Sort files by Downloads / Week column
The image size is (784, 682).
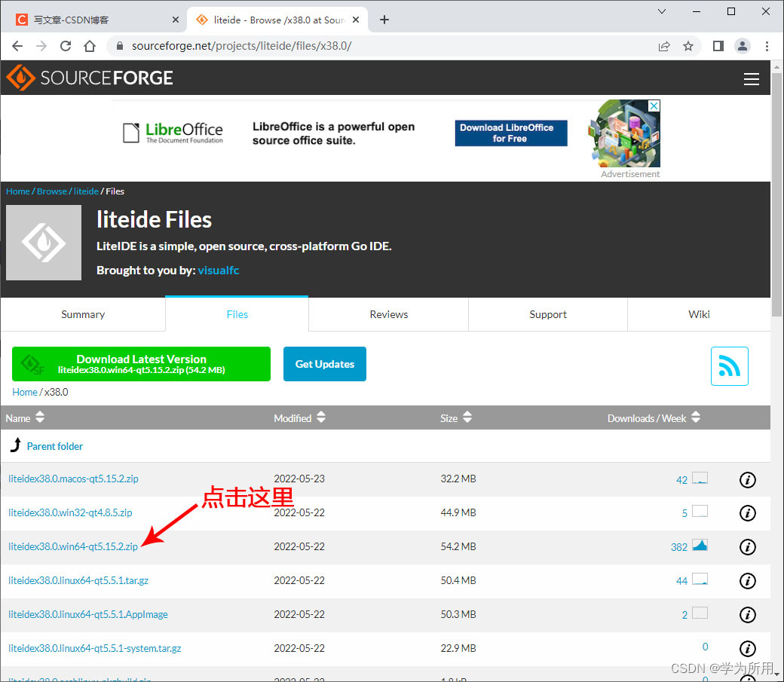654,418
